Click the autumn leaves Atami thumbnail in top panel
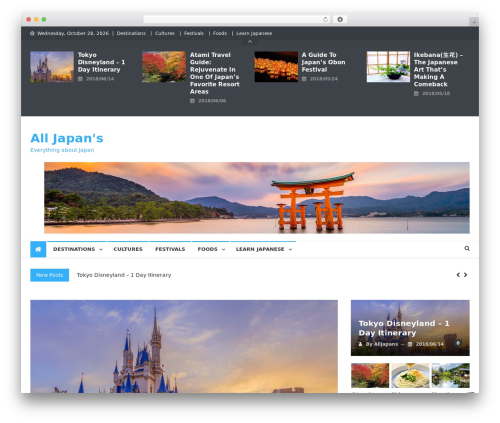This screenshot has width=500, height=423. (164, 67)
